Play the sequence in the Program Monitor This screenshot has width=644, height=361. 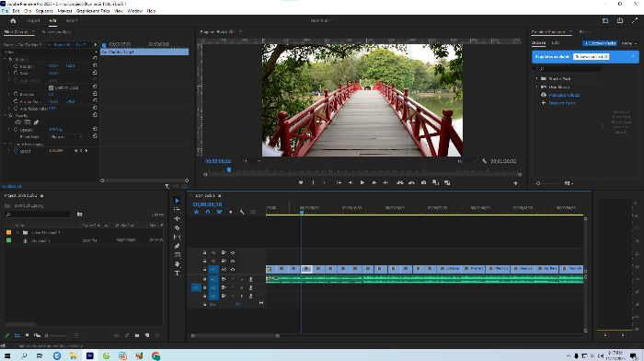point(362,183)
